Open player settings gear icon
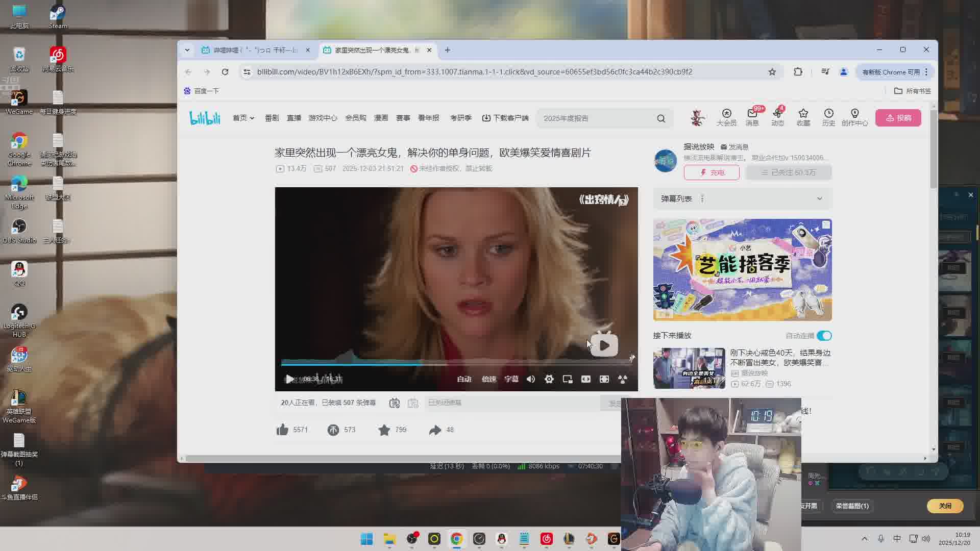The height and width of the screenshot is (551, 980). 549,379
